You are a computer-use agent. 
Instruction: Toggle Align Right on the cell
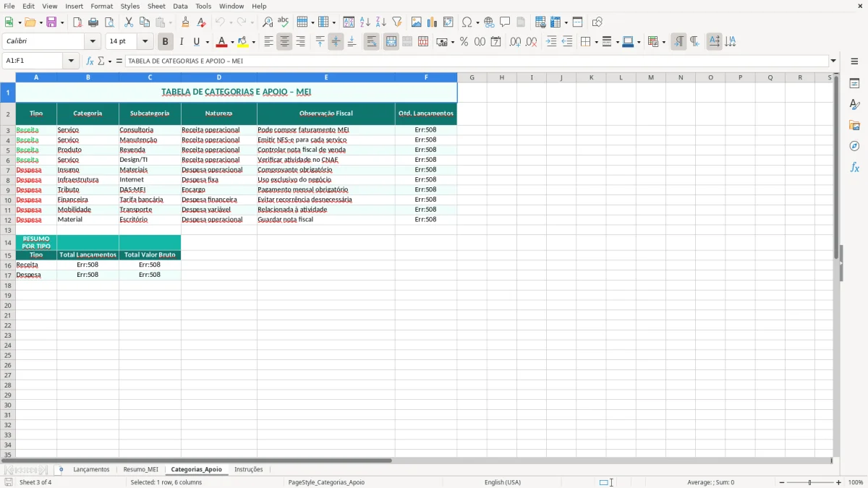(x=300, y=42)
